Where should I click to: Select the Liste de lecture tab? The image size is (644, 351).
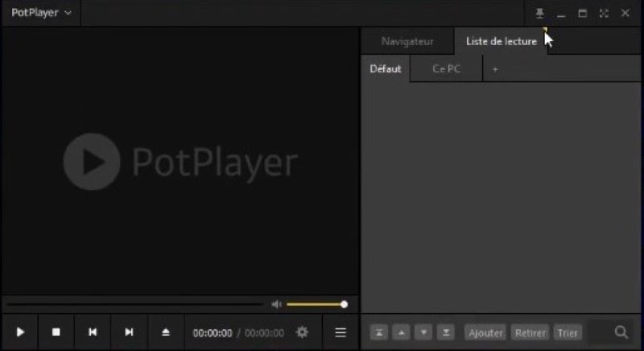pos(501,41)
